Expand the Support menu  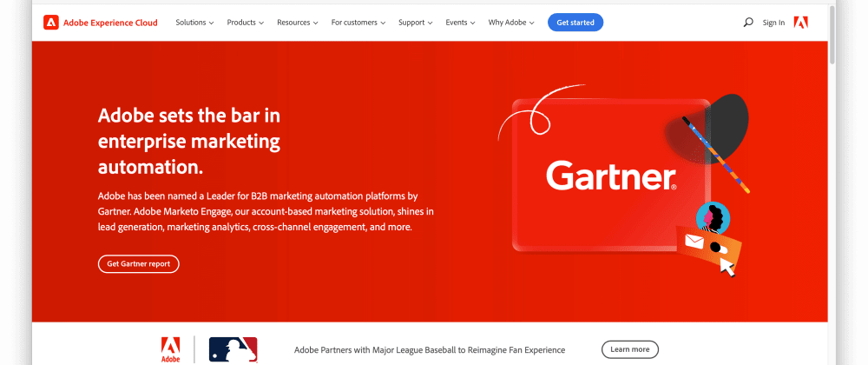click(416, 23)
